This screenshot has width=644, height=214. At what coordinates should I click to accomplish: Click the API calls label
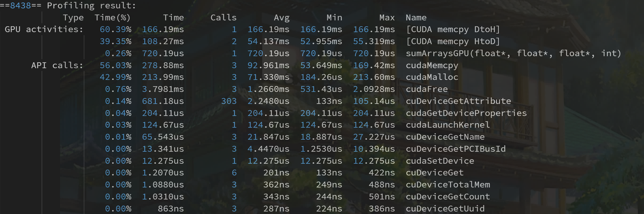[57, 65]
